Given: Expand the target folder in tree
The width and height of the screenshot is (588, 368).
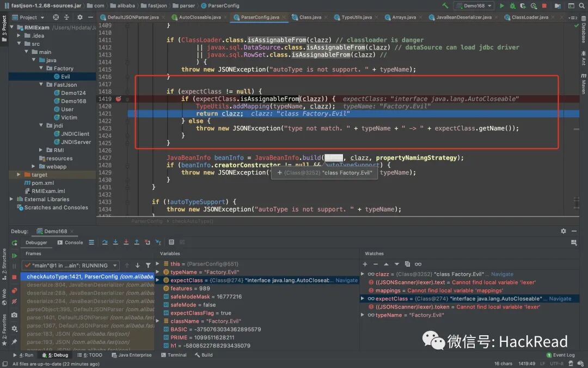Looking at the screenshot, I should point(19,174).
